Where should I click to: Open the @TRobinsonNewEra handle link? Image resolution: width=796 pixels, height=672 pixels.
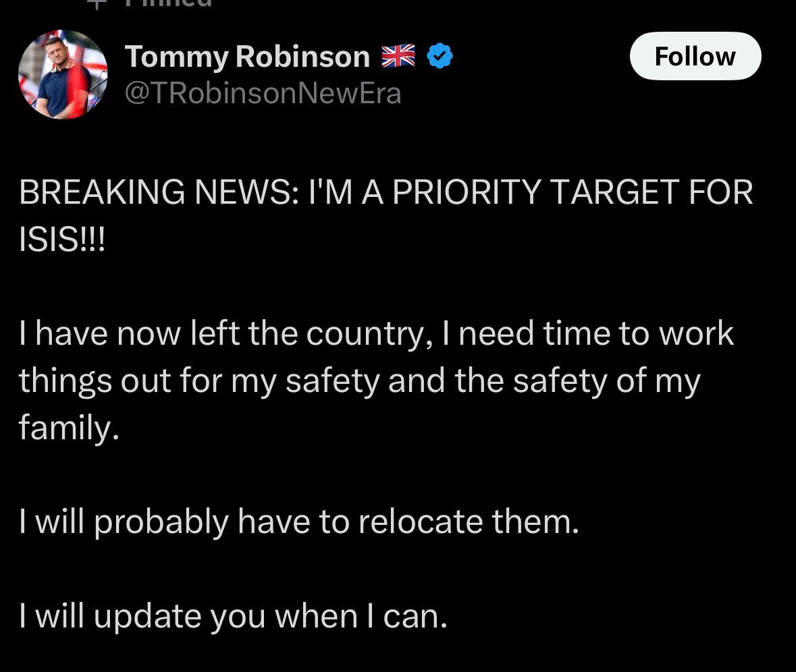[263, 93]
